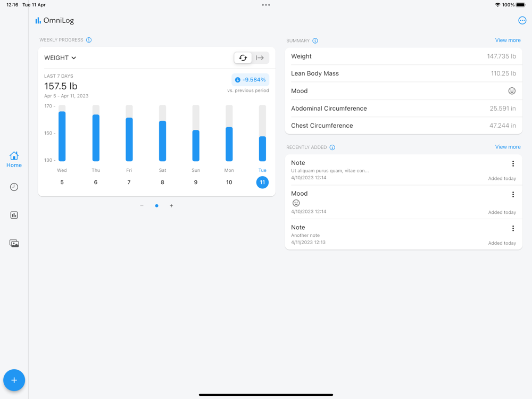This screenshot has width=532, height=399.
Task: Open Lean Body Mass summary row
Action: coord(403,73)
